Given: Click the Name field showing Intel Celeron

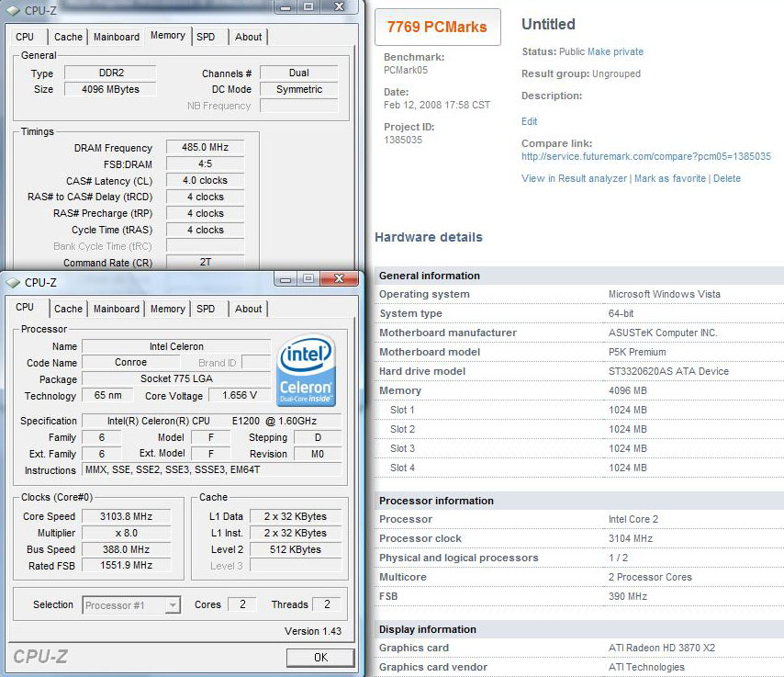Looking at the screenshot, I should pos(176,346).
